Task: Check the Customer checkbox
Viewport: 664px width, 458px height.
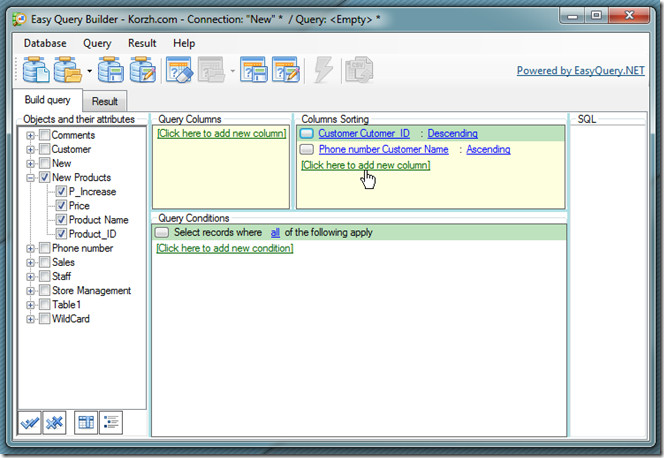Action: (44, 149)
